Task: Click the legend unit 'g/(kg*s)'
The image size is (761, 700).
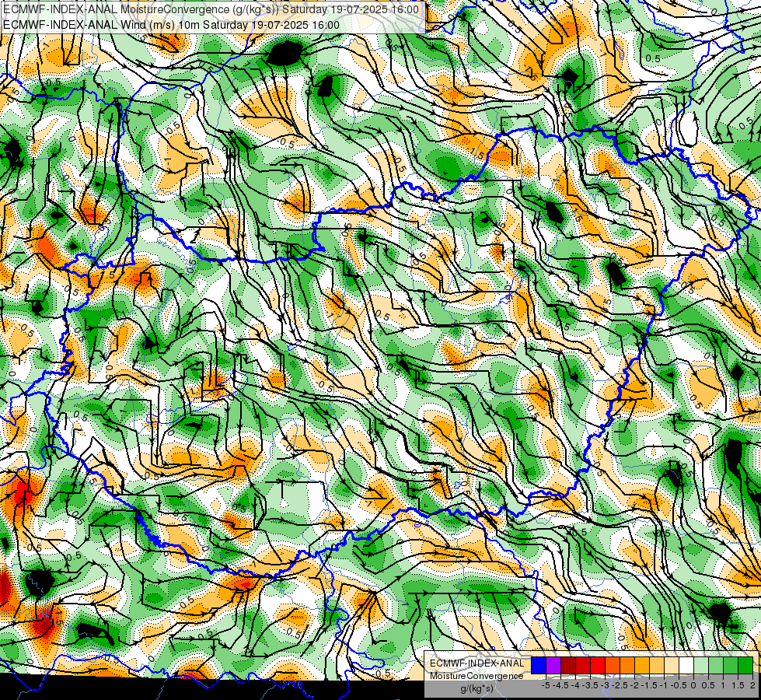Action: (x=476, y=689)
